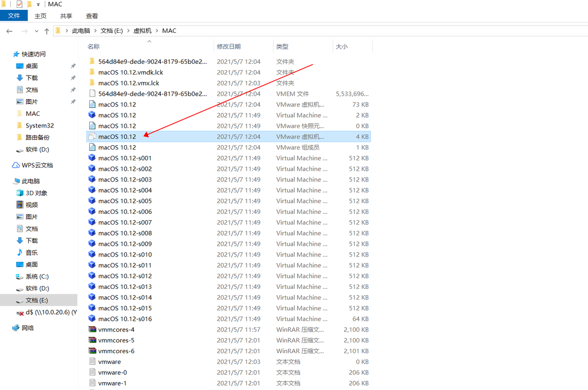
Task: Navigate to 文档 (E:) in the address breadcrumb
Action: point(112,31)
